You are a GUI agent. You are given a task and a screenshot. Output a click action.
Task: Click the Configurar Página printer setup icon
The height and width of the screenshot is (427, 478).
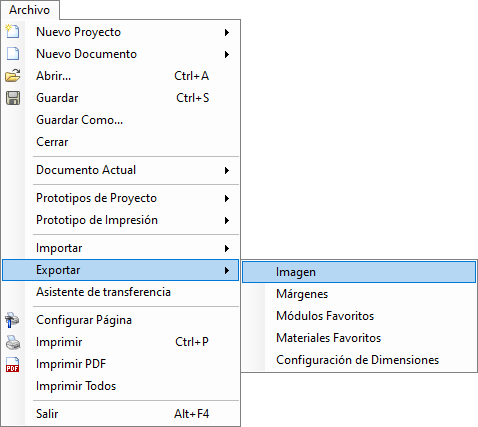tap(13, 320)
